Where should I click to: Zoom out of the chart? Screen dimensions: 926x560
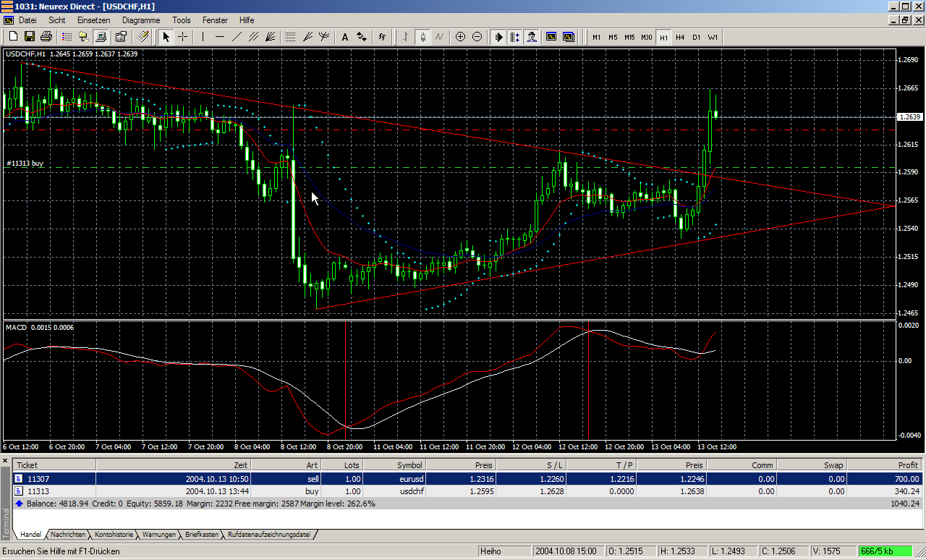coord(477,37)
